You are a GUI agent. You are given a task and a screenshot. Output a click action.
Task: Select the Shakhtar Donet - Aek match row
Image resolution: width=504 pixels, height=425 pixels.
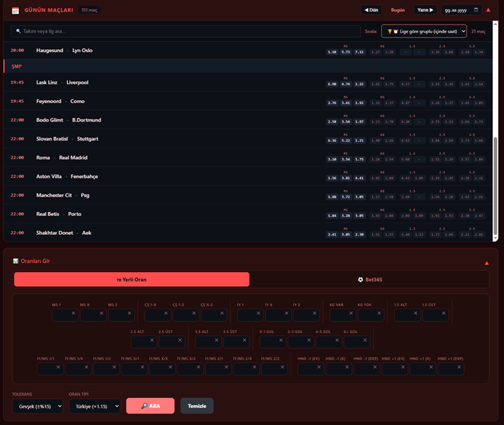[248, 232]
